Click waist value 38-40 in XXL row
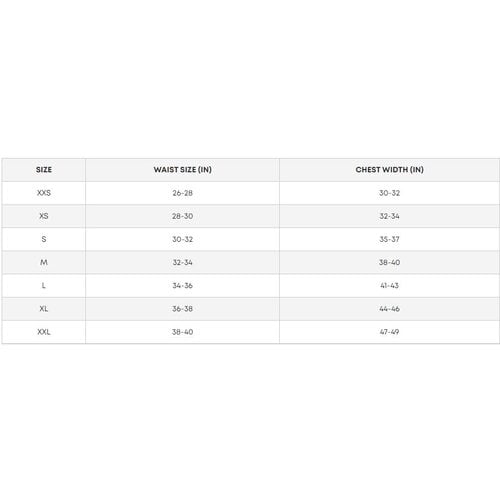 pos(182,332)
